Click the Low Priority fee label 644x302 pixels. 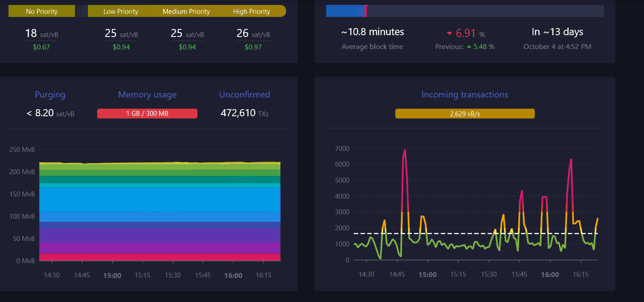(120, 11)
